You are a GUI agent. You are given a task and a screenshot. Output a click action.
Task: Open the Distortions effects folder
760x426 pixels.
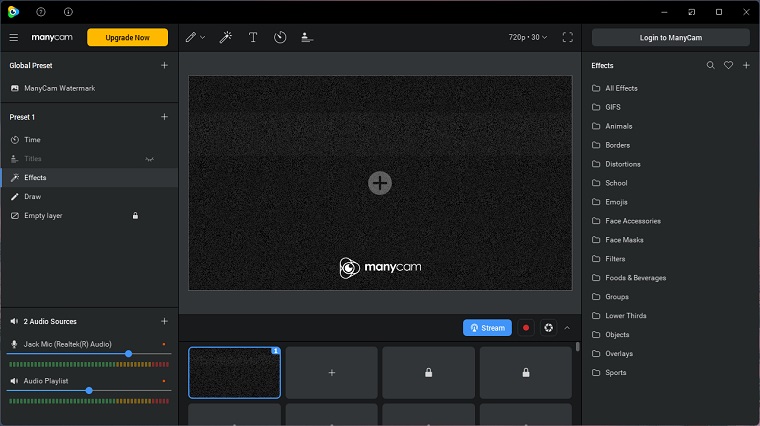point(616,164)
